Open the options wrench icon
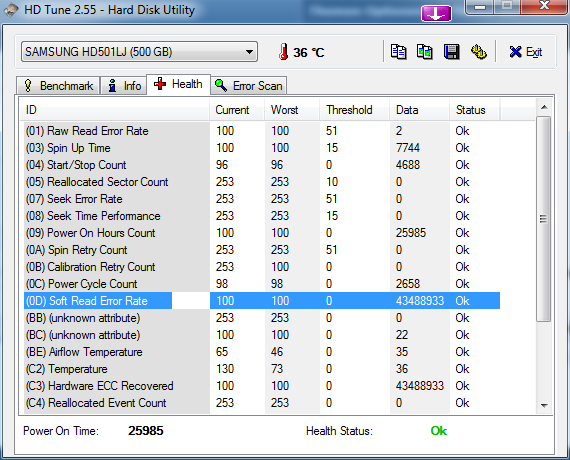Image resolution: width=570 pixels, height=460 pixels. pos(479,52)
